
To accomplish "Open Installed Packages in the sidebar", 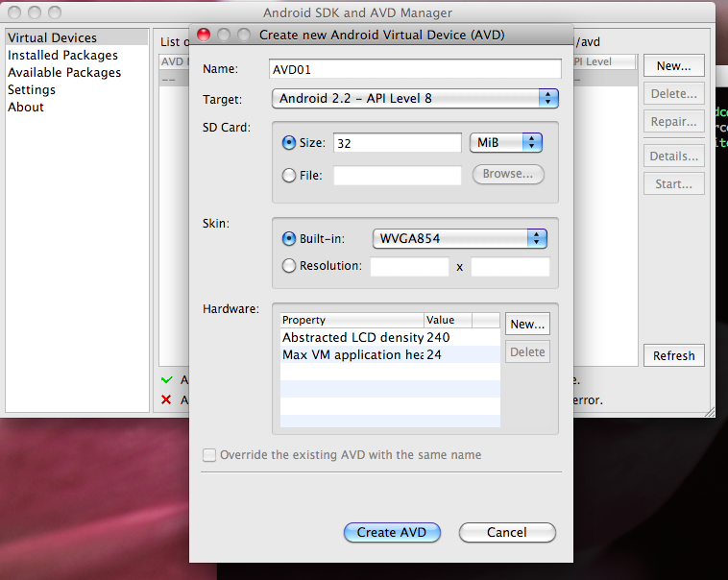I will point(62,56).
